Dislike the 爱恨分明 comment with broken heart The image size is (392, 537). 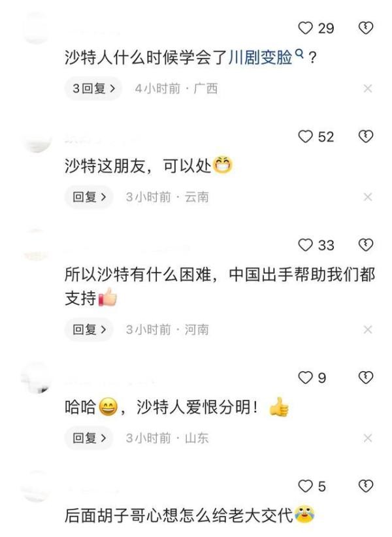pos(366,378)
